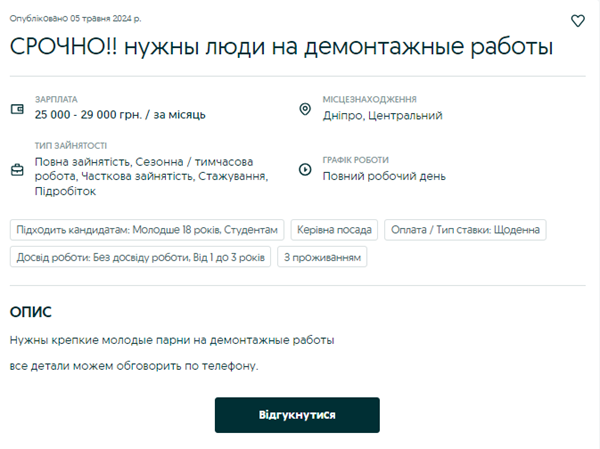Click the schedule value 'Повний робочий день'
This screenshot has width=600, height=449.
pyautogui.click(x=384, y=176)
